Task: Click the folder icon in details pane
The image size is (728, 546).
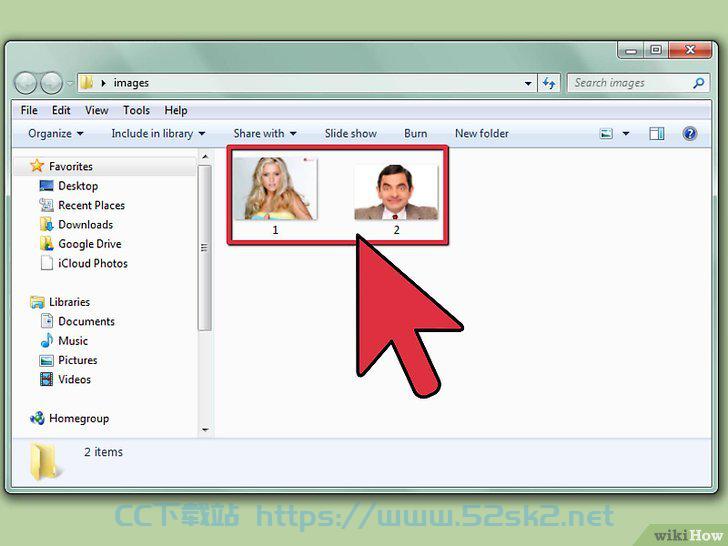Action: 45,462
